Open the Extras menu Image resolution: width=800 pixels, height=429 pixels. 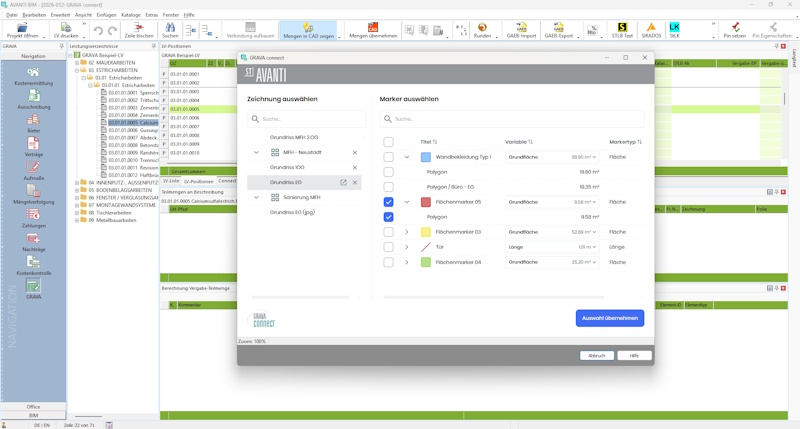click(x=152, y=15)
